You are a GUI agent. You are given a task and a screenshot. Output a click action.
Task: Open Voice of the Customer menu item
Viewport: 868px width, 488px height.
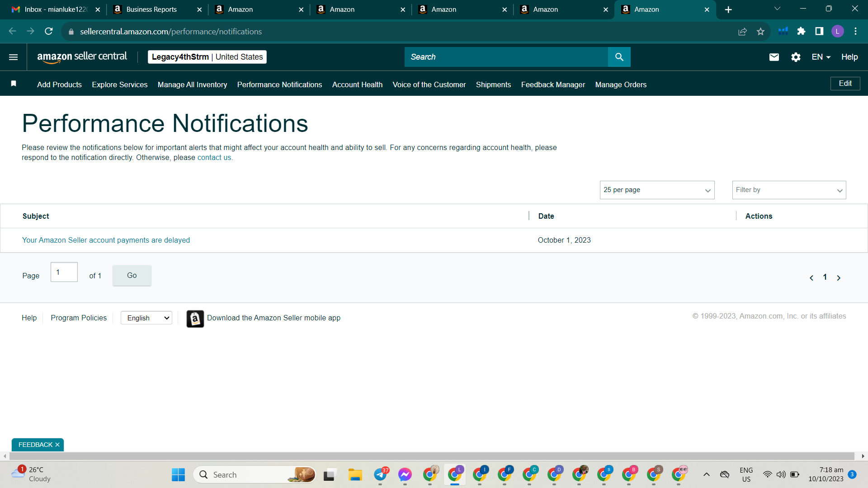pos(429,84)
